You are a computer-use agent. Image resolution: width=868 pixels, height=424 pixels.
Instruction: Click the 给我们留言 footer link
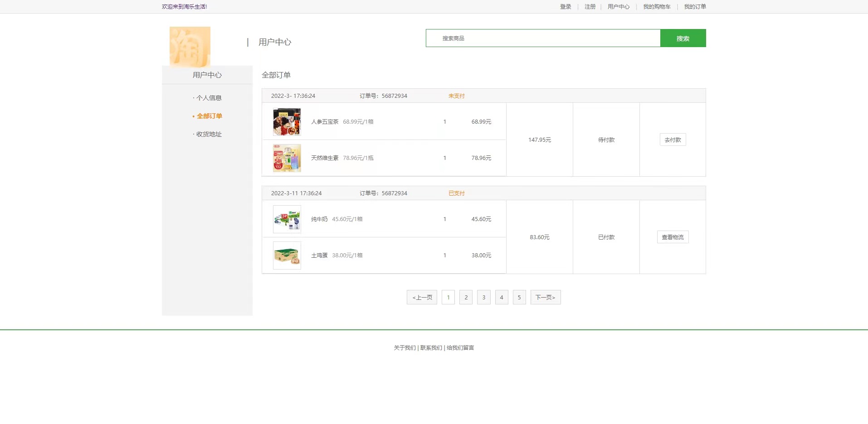tap(460, 348)
